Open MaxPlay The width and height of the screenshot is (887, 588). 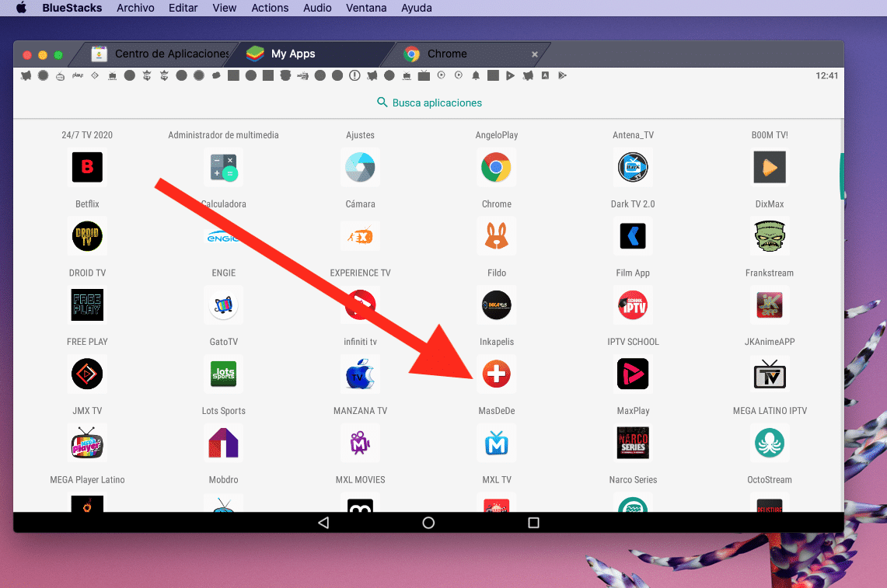632,374
